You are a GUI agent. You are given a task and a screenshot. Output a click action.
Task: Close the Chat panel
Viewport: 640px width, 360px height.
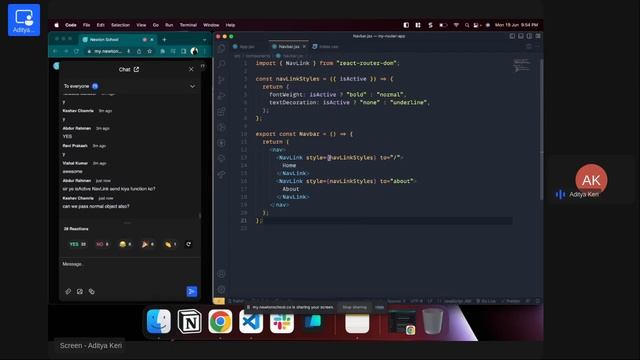(x=191, y=69)
